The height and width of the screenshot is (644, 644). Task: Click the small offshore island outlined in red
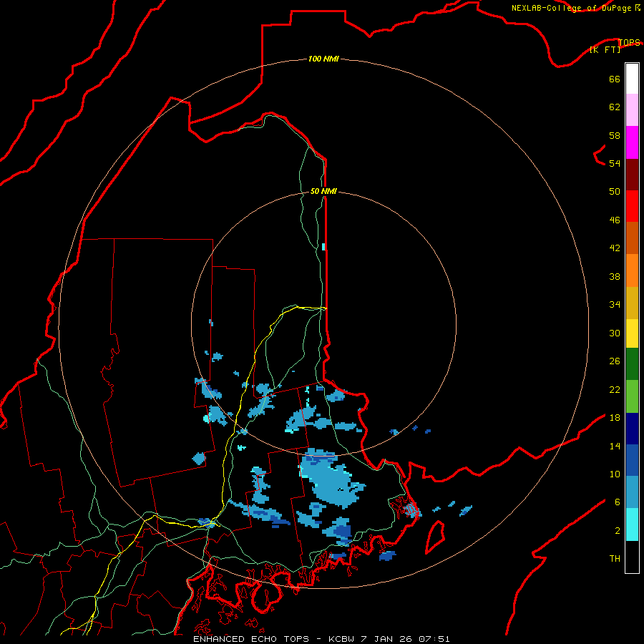tap(435, 537)
